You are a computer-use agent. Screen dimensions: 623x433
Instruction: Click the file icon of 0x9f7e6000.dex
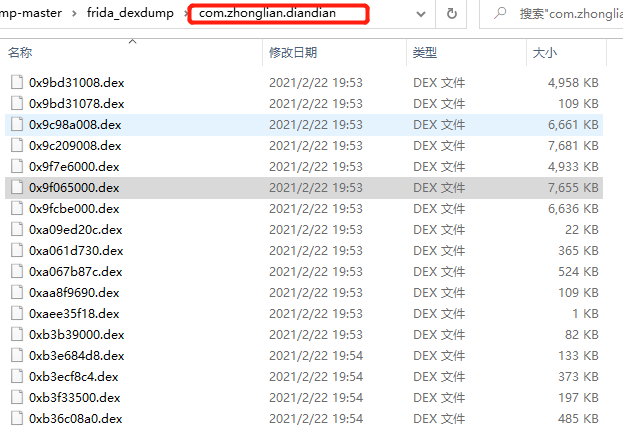[17, 166]
